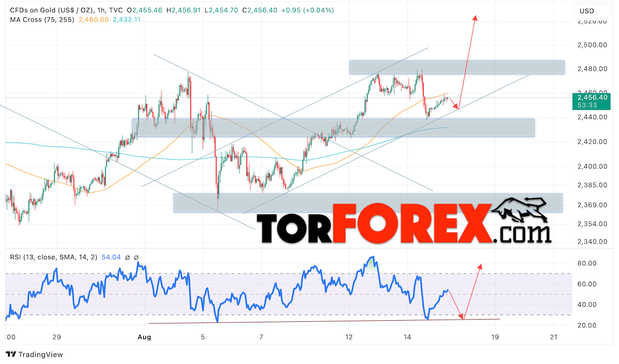Click the MA Cross value 2,432.11
The image size is (619, 364).
[x=127, y=20]
